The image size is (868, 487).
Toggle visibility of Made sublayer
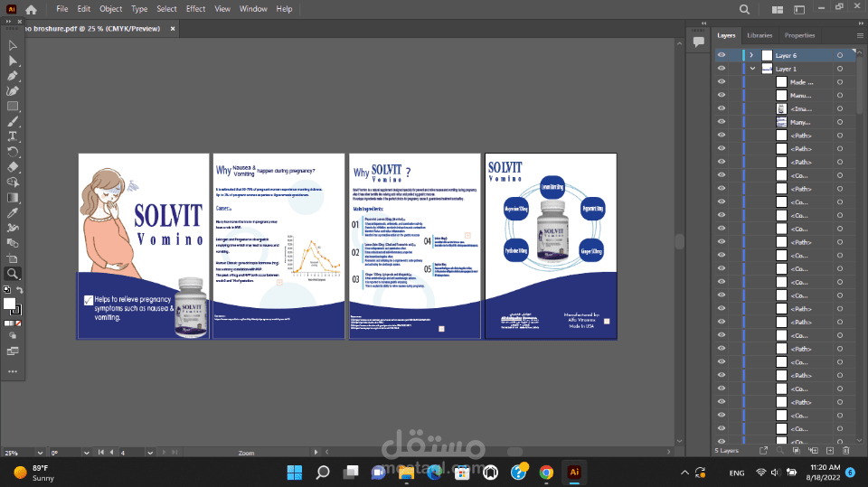click(722, 82)
